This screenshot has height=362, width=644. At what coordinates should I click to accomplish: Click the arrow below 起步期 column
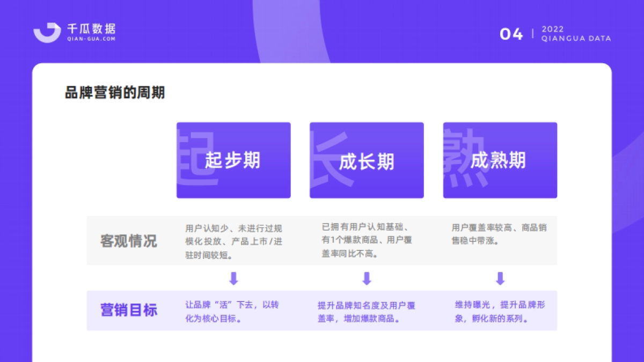(x=233, y=278)
